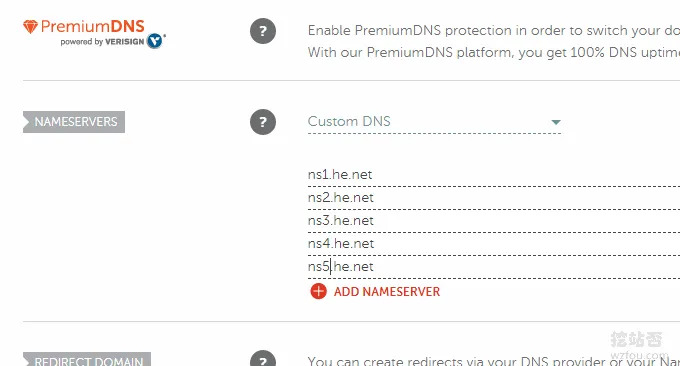The width and height of the screenshot is (680, 366).
Task: Select the ns2.he.net nameserver field
Action: point(494,198)
